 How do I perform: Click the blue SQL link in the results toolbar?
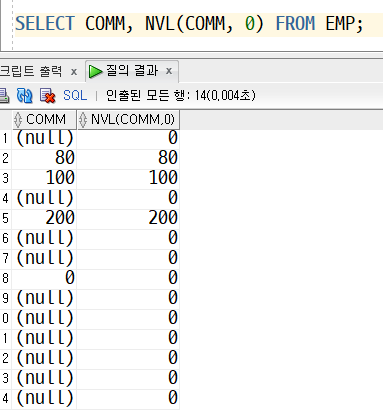click(x=75, y=96)
